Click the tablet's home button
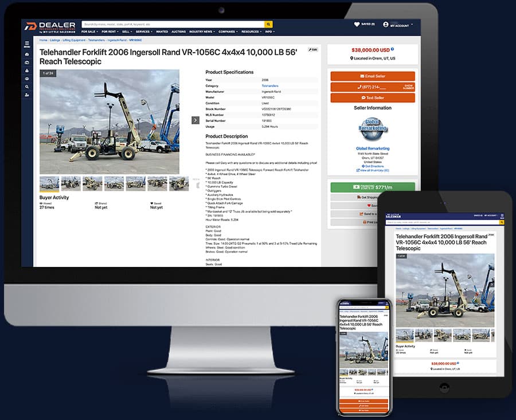 [x=444, y=387]
